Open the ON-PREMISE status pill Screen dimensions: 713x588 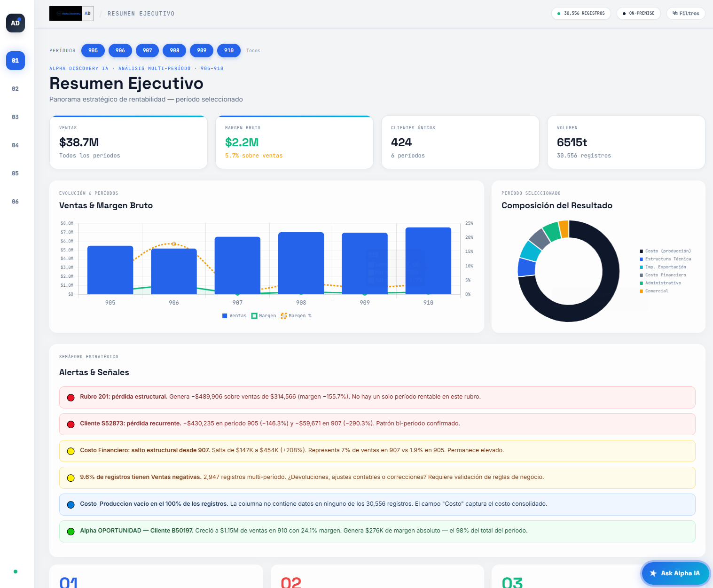(638, 13)
